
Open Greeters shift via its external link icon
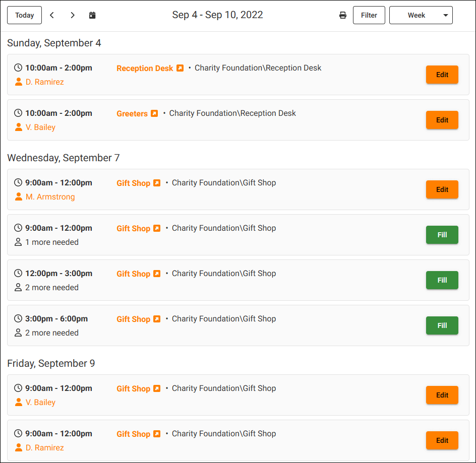coord(155,113)
